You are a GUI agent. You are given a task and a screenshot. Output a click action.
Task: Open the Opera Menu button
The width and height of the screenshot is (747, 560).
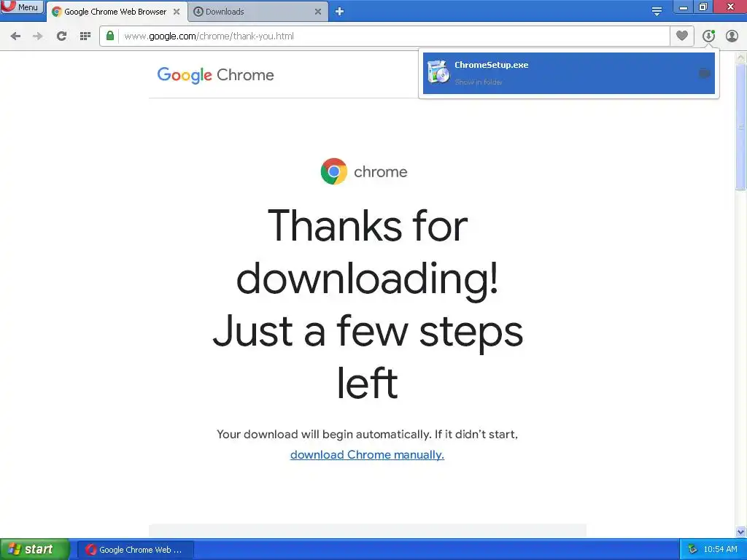[x=22, y=7]
